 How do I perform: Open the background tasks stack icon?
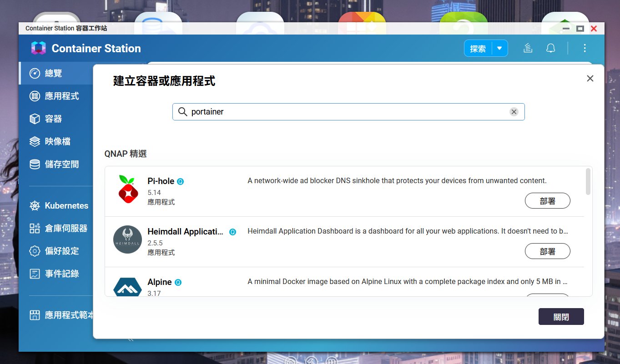click(x=528, y=48)
